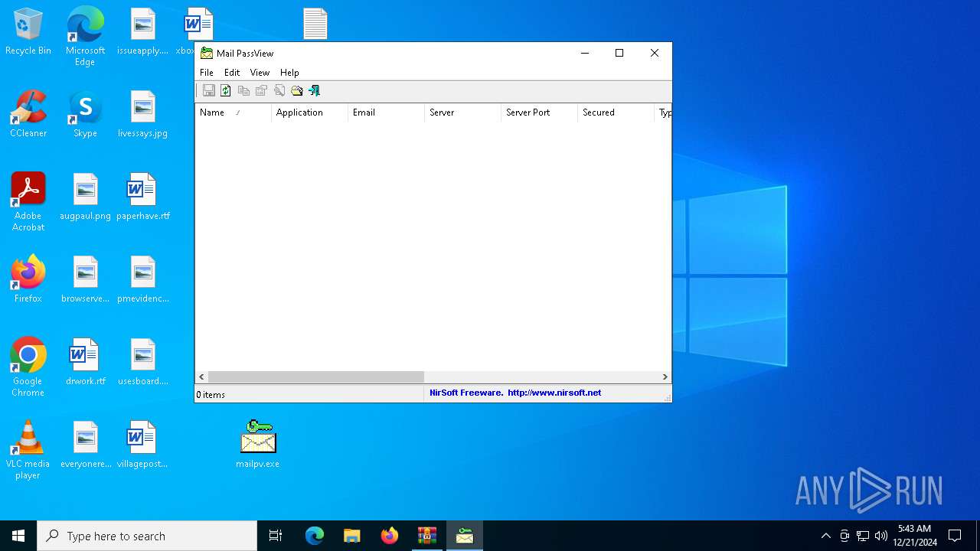This screenshot has width=980, height=551.
Task: Select the augpaul.png desktop file
Action: [x=85, y=197]
